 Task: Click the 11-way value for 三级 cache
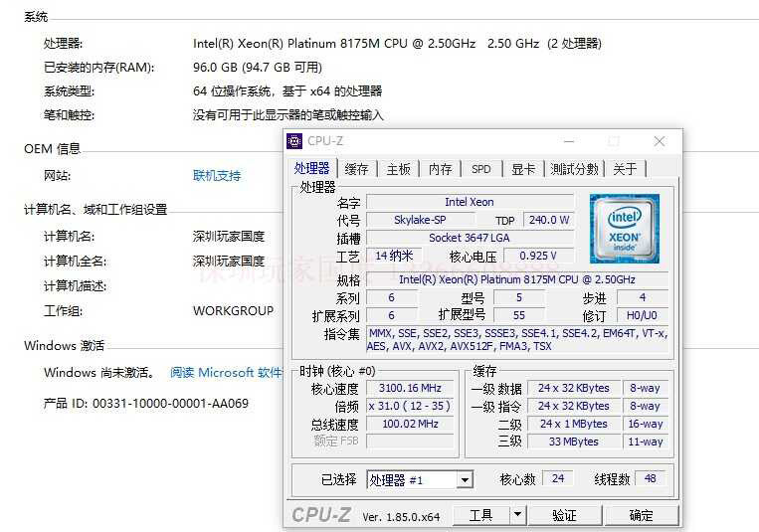tap(646, 442)
